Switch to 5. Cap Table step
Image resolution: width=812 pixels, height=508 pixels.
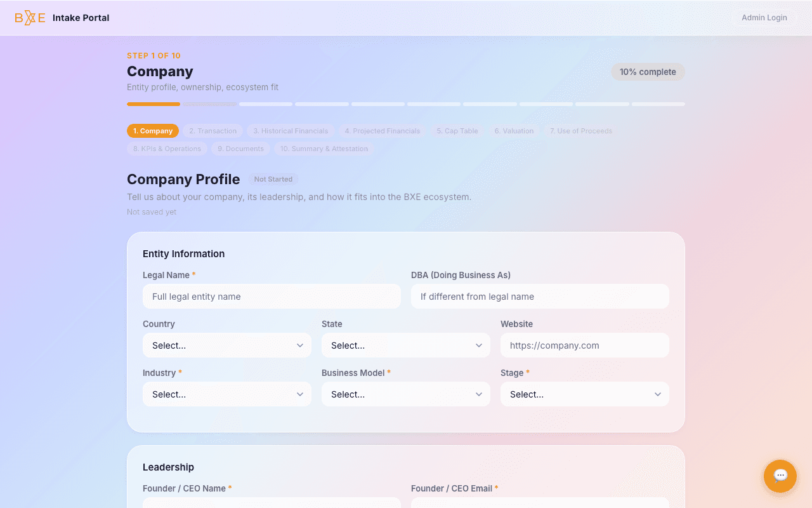tap(457, 131)
